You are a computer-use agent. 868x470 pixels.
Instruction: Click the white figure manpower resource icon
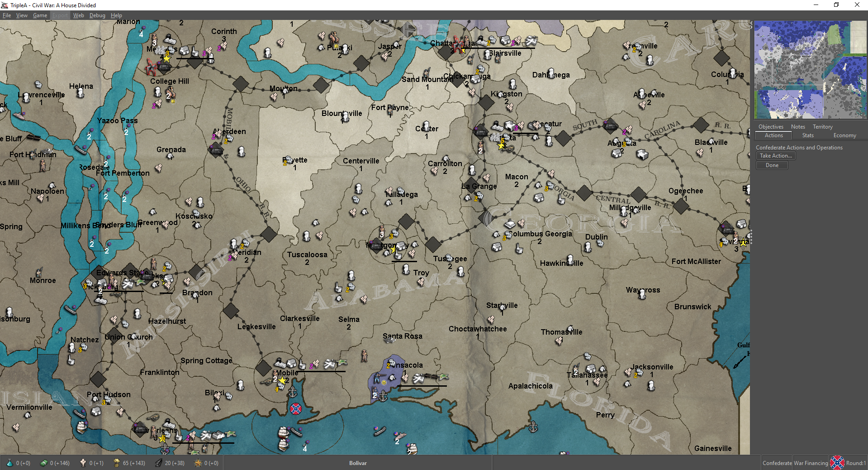[x=83, y=463]
